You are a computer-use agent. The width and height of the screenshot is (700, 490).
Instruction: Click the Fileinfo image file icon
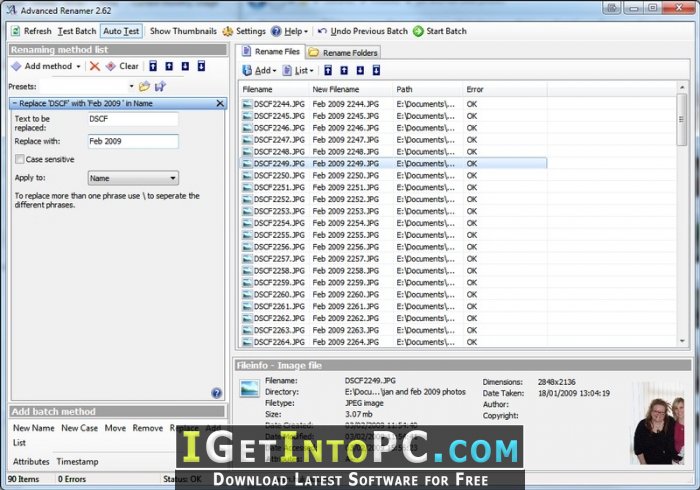point(249,388)
